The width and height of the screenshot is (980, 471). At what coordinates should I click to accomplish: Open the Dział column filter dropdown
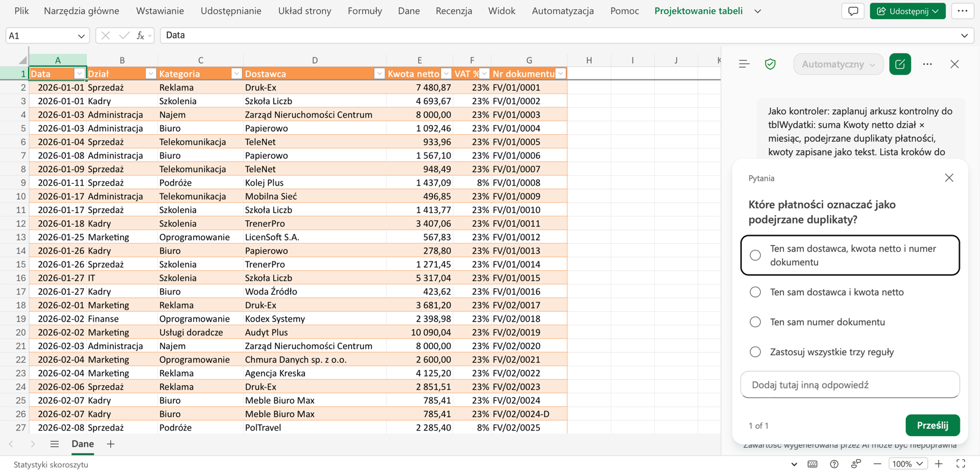pos(151,73)
